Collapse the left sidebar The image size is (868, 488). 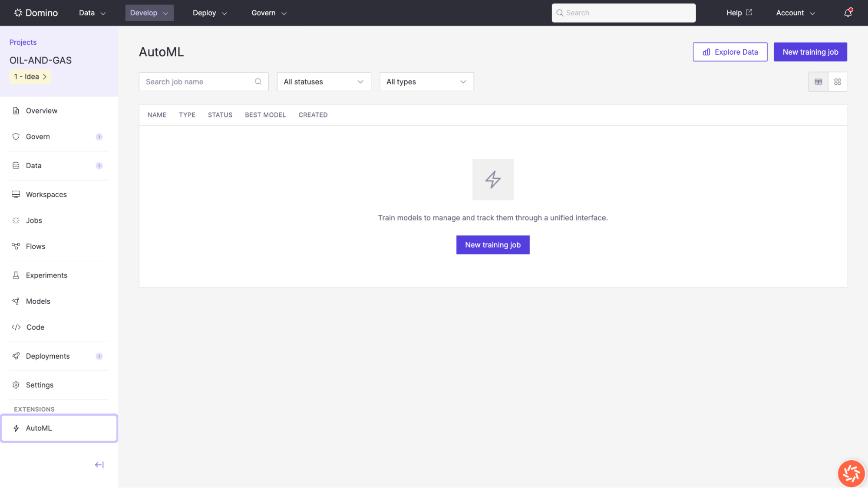[x=99, y=465]
